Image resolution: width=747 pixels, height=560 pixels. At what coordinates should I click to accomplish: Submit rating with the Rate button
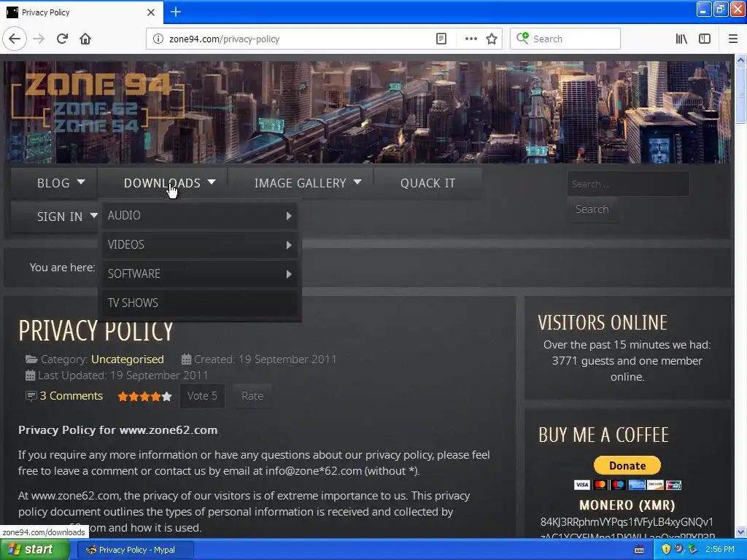[252, 396]
